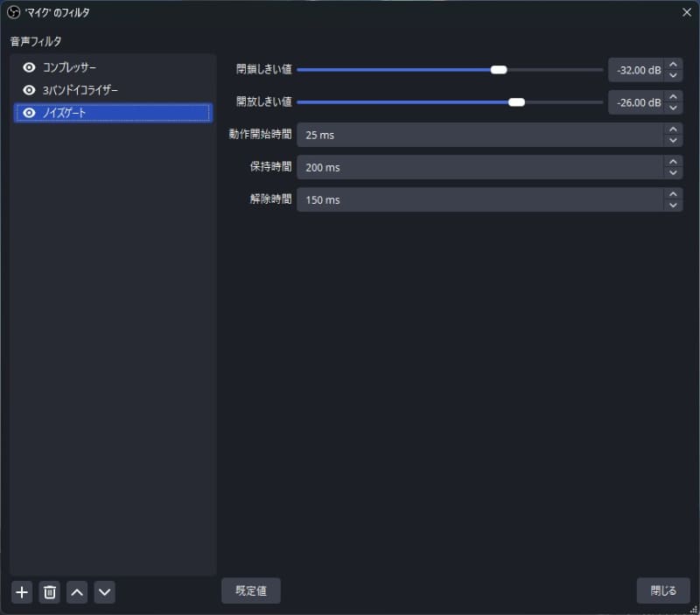Select the コンプレッサー filter

70,67
